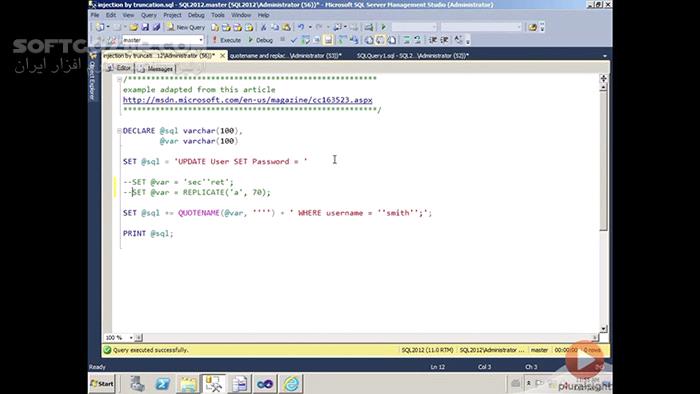This screenshot has height=394, width=700.
Task: Click the Increase Indent icon
Action: (x=444, y=40)
